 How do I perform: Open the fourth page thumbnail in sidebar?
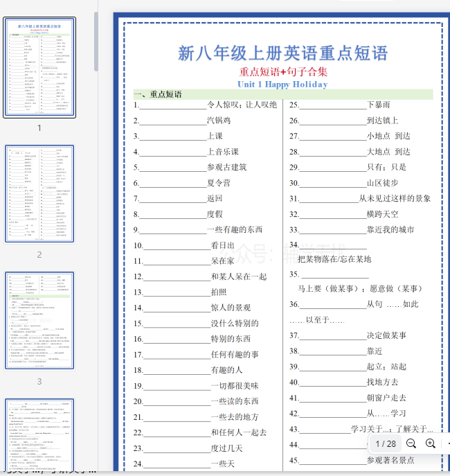[39, 435]
